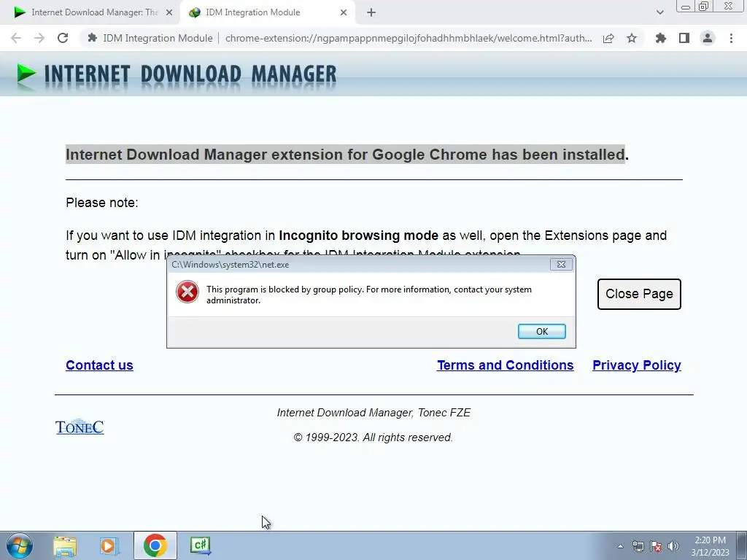Open a new browser tab
The image size is (747, 560).
pos(371,13)
